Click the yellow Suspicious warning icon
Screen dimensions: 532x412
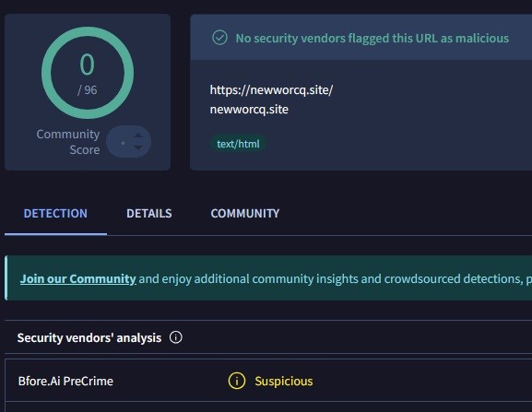pos(236,381)
